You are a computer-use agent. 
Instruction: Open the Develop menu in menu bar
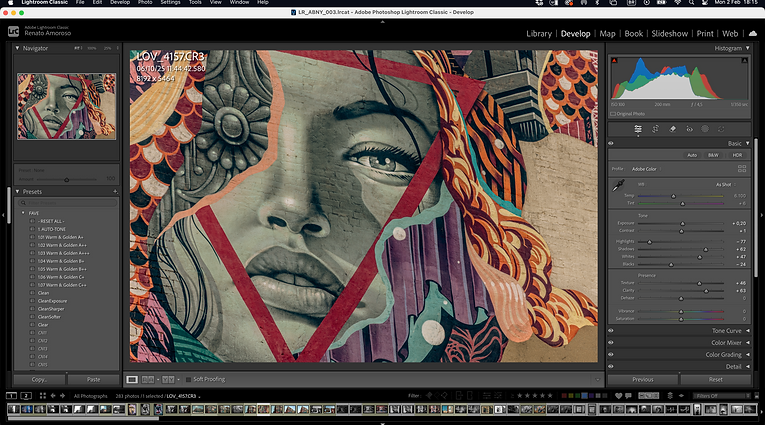[120, 2]
